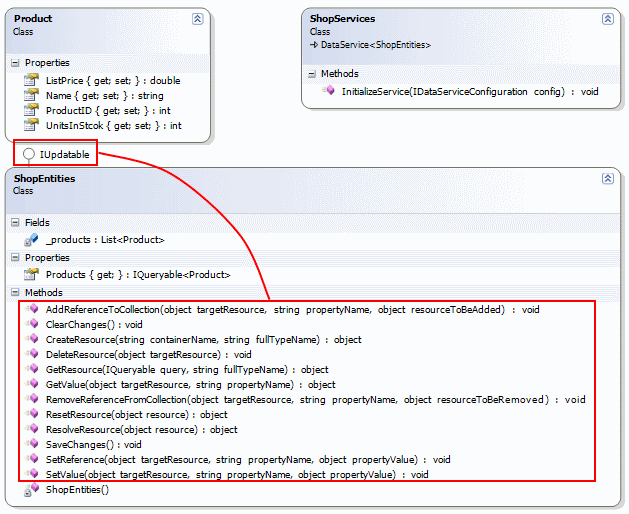Collapse ShopEntities Methods compartment
The image size is (629, 514).
(15, 293)
